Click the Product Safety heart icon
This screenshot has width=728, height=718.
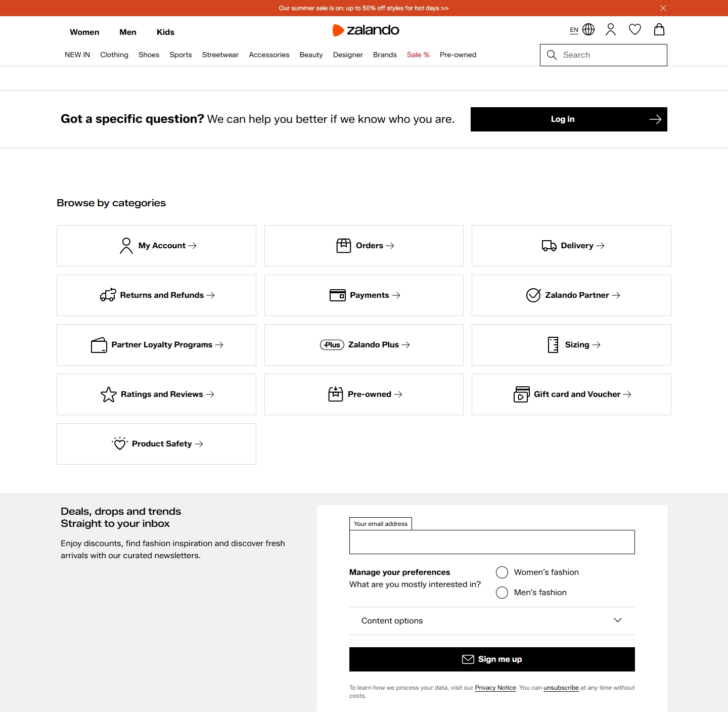pyautogui.click(x=120, y=444)
